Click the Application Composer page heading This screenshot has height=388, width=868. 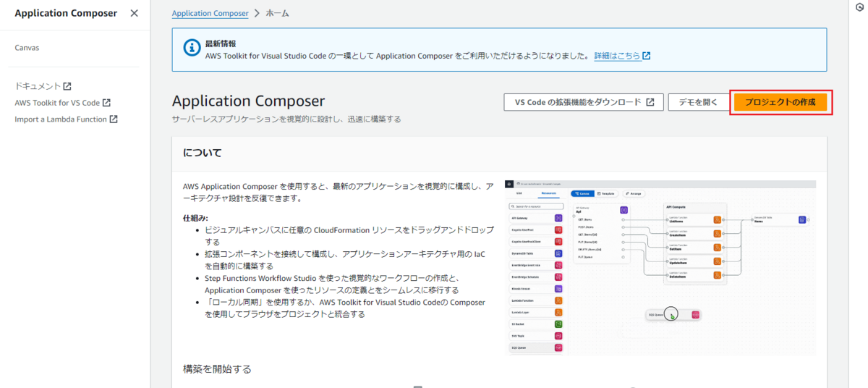pyautogui.click(x=248, y=101)
